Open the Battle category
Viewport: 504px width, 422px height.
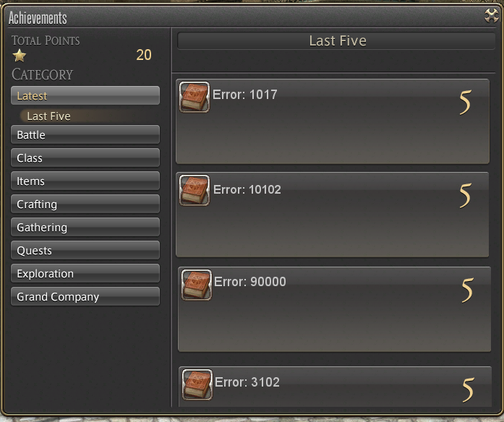[85, 134]
